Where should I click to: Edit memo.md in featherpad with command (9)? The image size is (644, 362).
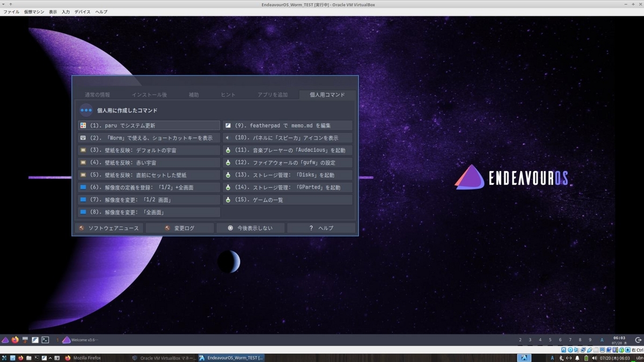click(288, 125)
